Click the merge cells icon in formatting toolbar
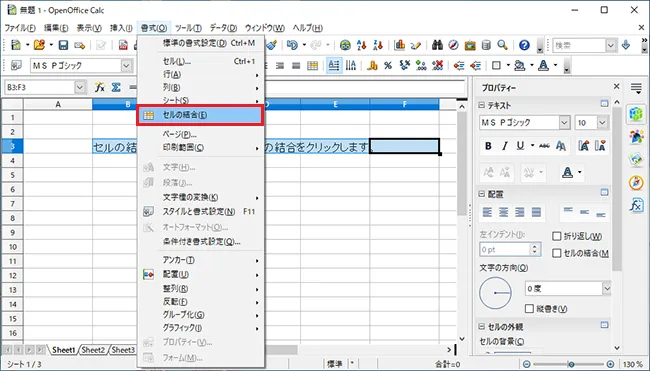Screen dimensions: 650x371 [x=313, y=65]
